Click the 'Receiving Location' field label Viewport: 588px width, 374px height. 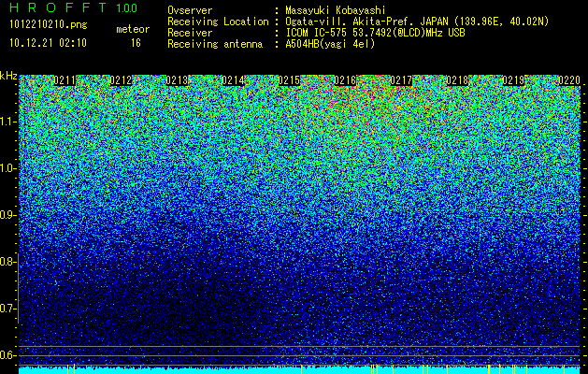point(218,22)
